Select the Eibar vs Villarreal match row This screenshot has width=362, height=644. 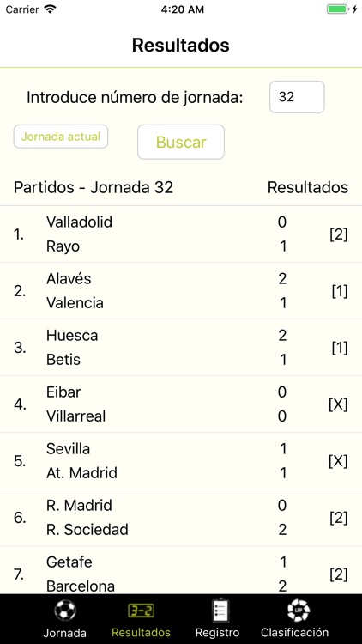click(181, 404)
